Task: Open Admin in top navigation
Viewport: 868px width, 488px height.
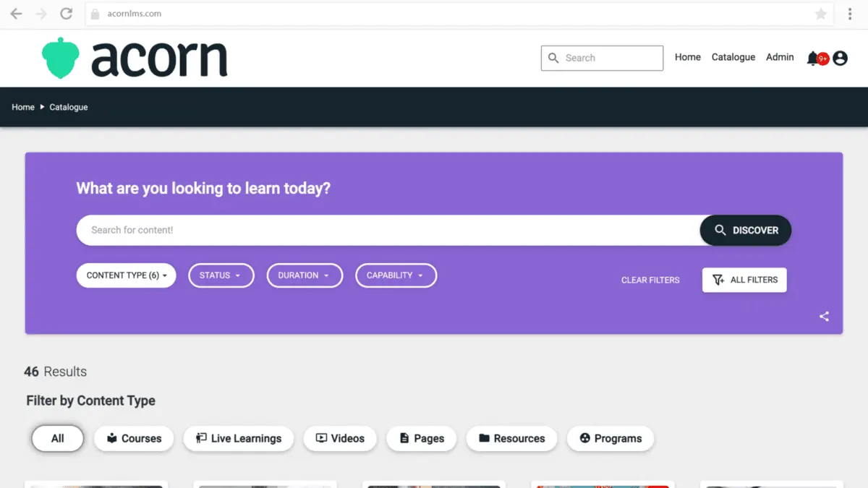Action: click(780, 57)
